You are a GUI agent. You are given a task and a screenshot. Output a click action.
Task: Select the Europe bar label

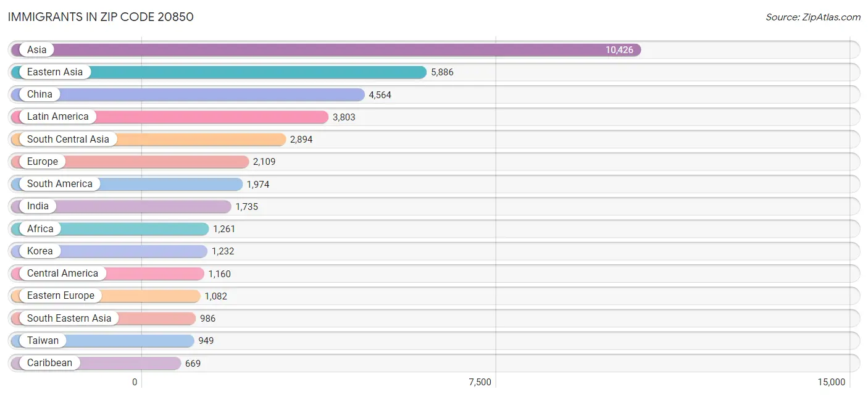[42, 161]
